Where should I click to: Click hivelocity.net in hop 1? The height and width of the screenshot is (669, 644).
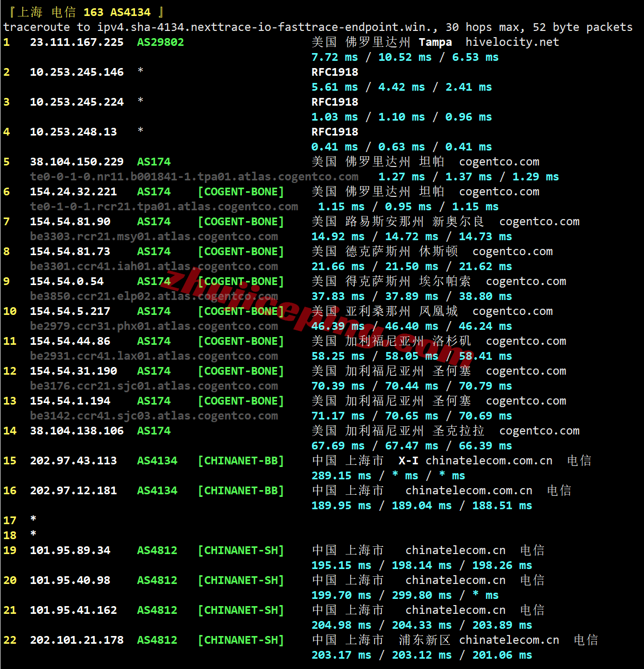pos(512,42)
